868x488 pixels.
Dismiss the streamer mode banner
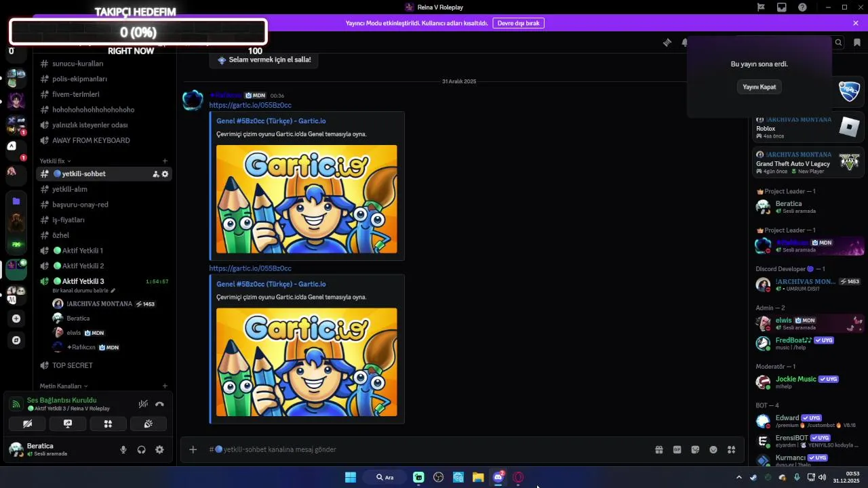coord(856,23)
